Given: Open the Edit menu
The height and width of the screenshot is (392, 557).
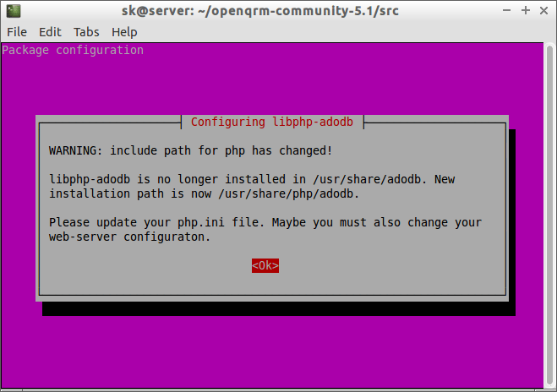Looking at the screenshot, I should tap(50, 32).
